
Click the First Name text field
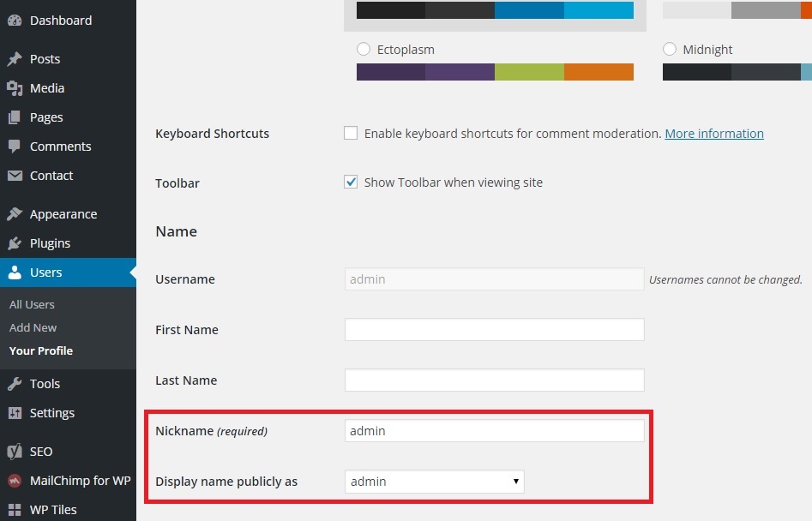pyautogui.click(x=494, y=330)
